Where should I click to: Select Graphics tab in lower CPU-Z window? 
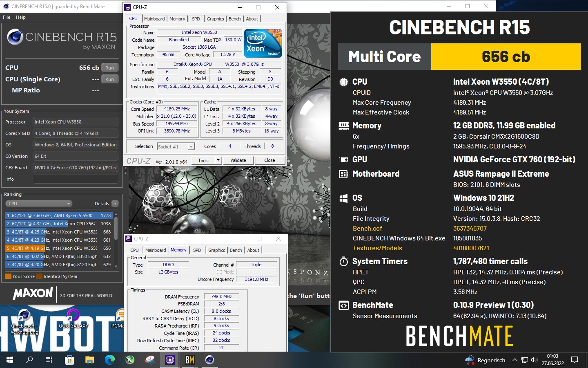click(216, 250)
